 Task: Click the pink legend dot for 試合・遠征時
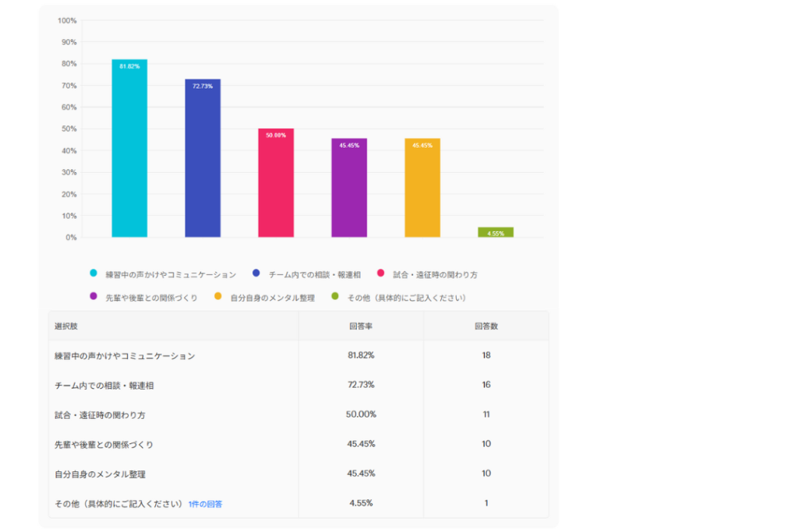tap(380, 273)
